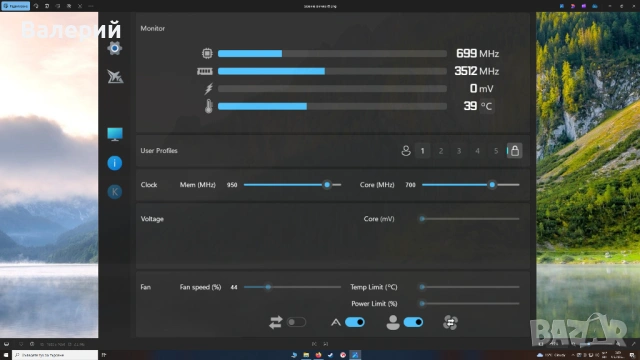640x360 pixels.
Task: Open the blue information icon
Action: (x=115, y=163)
